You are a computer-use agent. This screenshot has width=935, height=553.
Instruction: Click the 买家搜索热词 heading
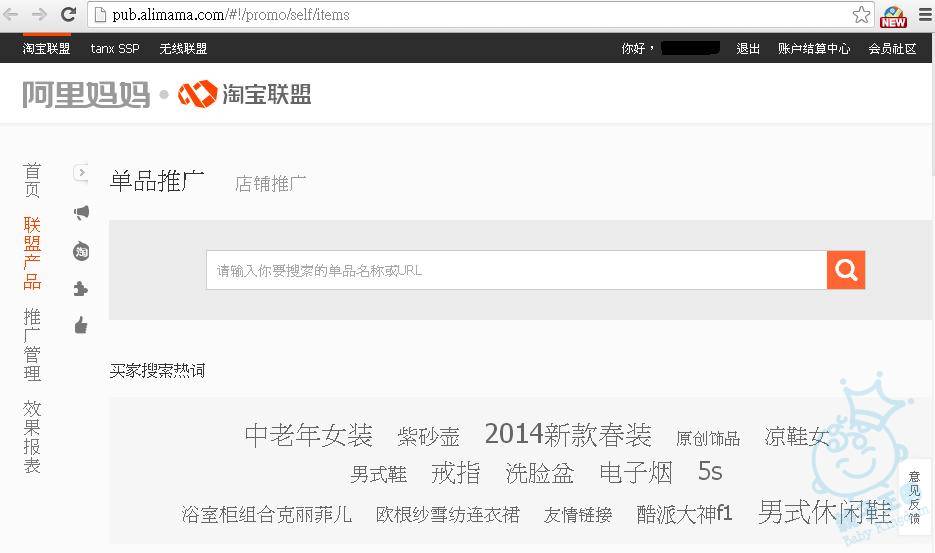[x=157, y=371]
